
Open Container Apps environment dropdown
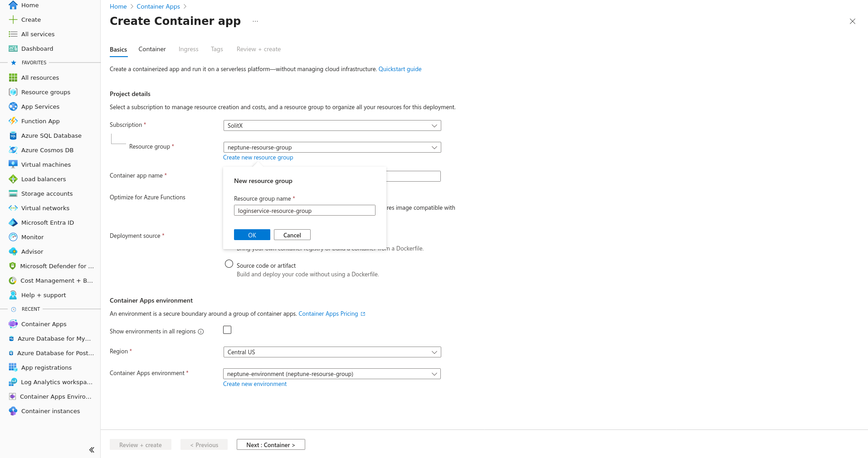332,374
